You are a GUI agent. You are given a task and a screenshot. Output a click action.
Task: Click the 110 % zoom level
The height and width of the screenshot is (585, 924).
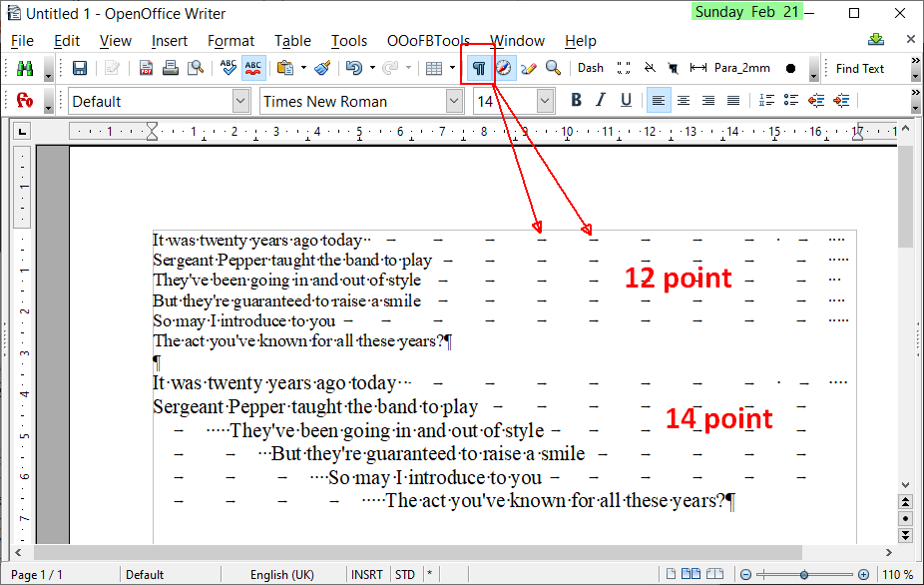(x=897, y=574)
